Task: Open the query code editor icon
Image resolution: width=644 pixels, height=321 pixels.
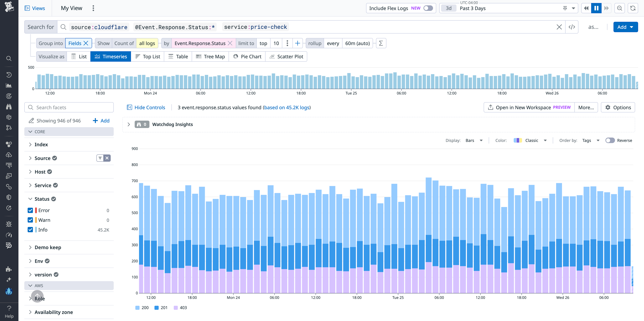Action: [572, 27]
